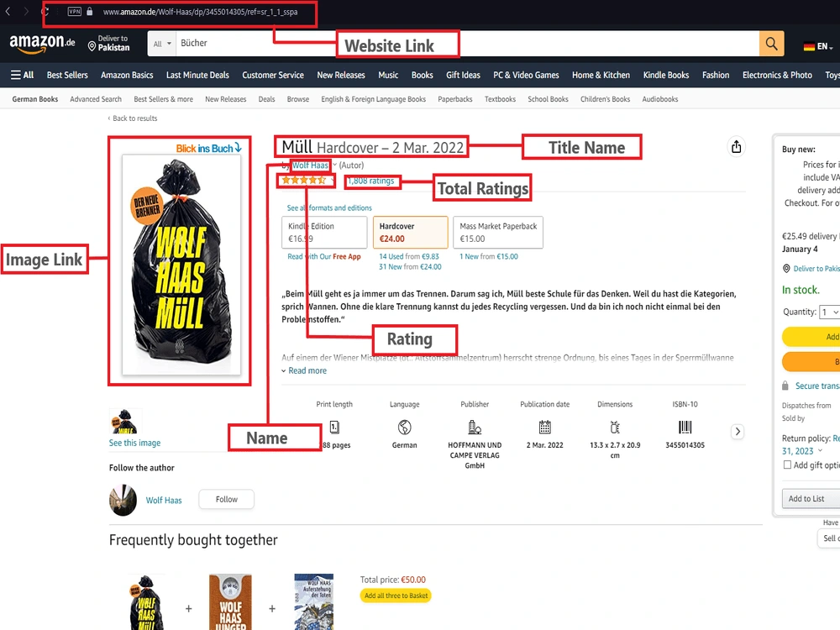Viewport: 840px width, 630px height.
Task: Expand the return policy date chevron
Action: [x=820, y=450]
